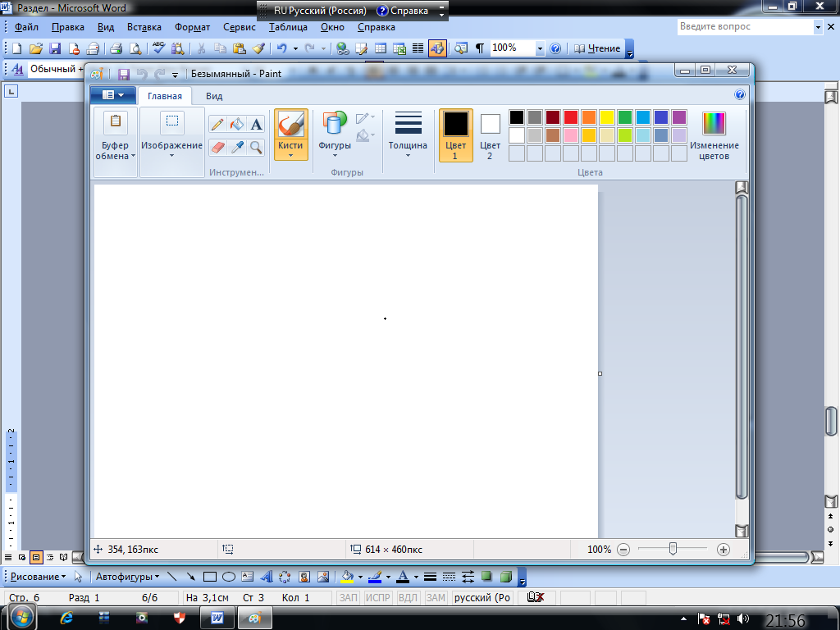This screenshot has height=630, width=840.
Task: Click the Save icon in Paint title bar
Action: (x=124, y=74)
